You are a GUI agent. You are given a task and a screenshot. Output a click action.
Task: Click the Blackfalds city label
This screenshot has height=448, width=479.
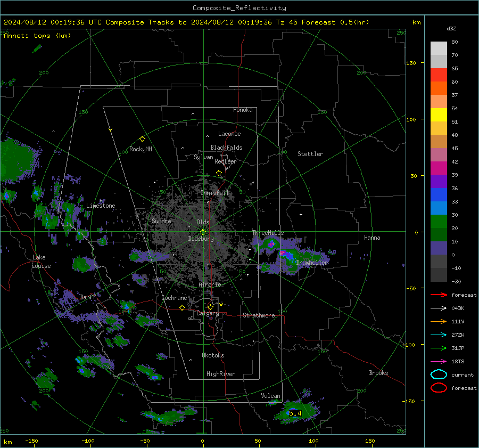(x=226, y=148)
